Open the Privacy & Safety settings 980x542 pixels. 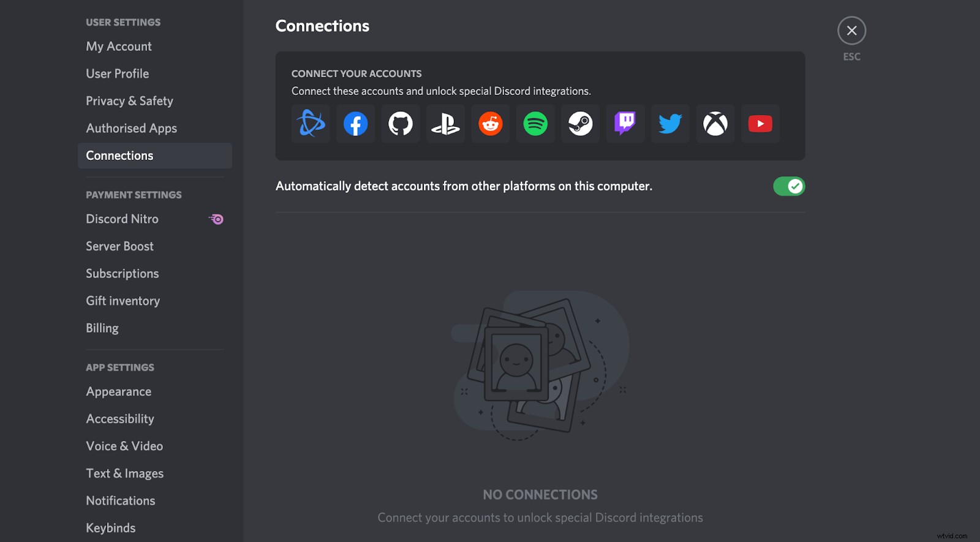coord(129,100)
